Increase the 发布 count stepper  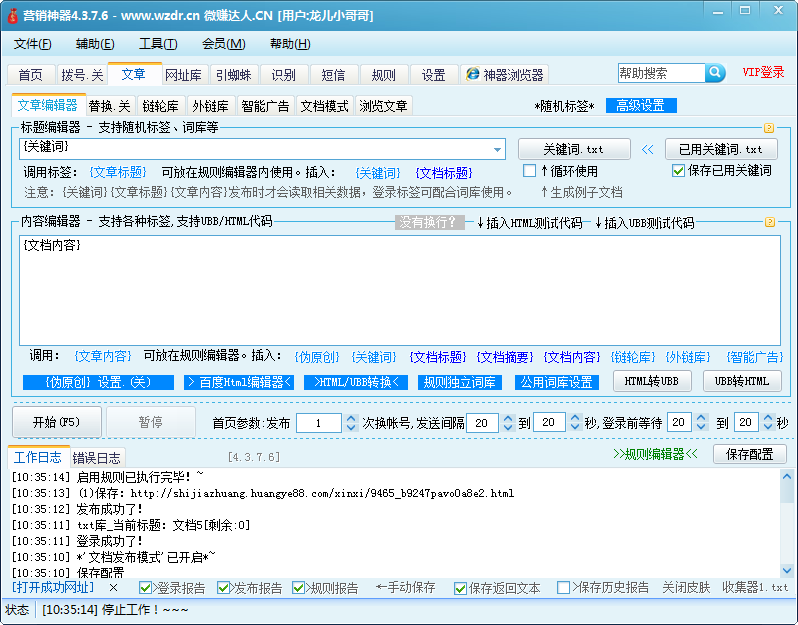(351, 418)
